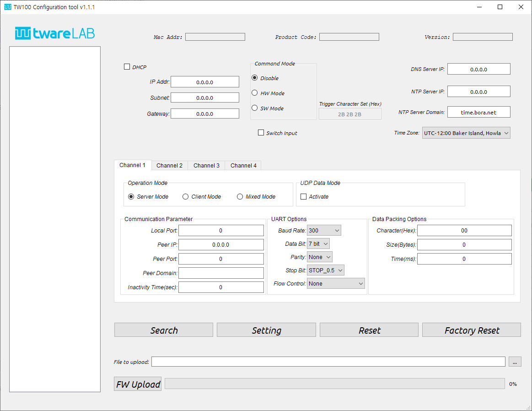Open the Stop Bit dropdown
Screen dimensions: 532x411
pos(326,270)
